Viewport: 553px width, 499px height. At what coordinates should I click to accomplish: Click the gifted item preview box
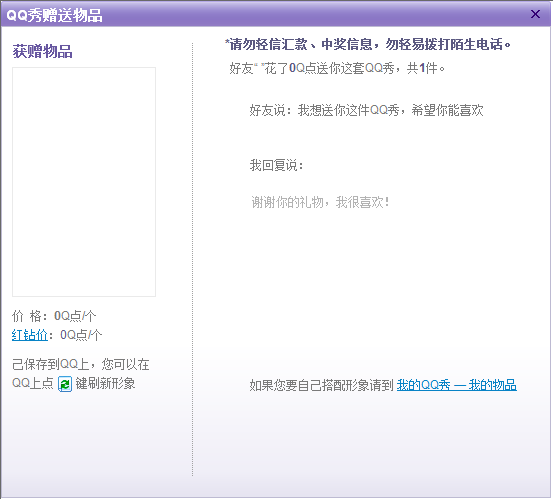[84, 182]
